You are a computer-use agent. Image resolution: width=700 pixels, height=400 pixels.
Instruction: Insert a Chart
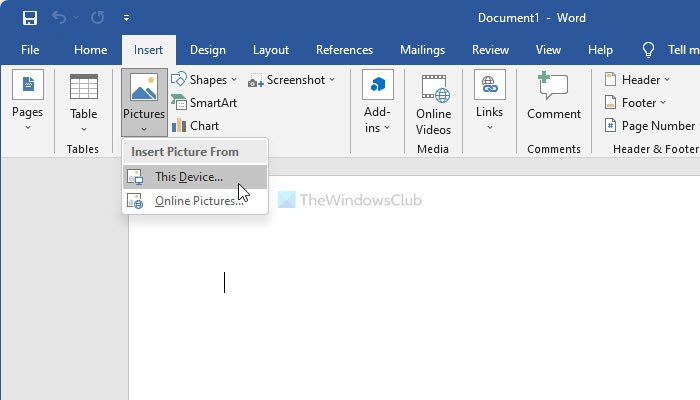(196, 126)
